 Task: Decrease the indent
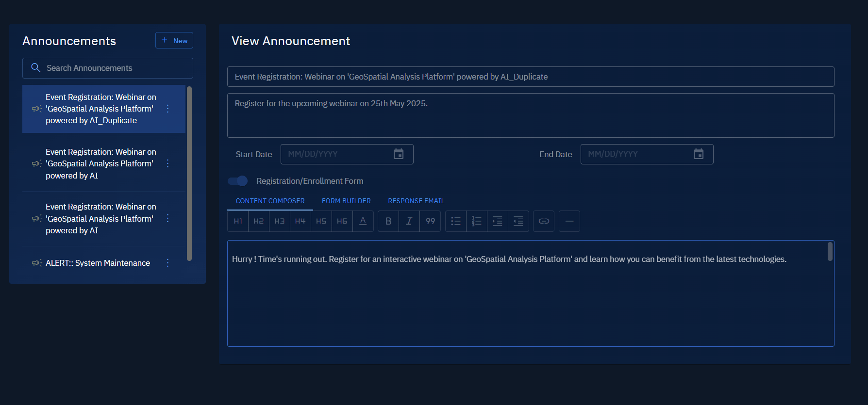518,221
